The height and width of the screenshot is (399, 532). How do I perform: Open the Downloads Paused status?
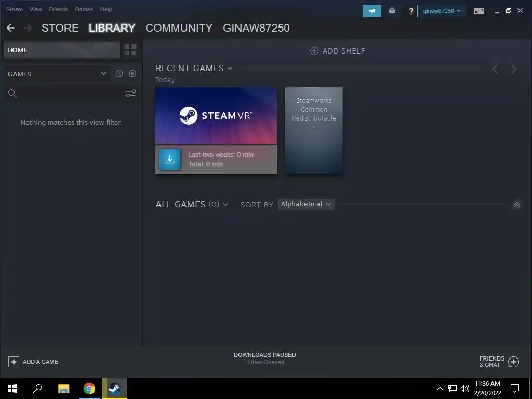click(264, 358)
